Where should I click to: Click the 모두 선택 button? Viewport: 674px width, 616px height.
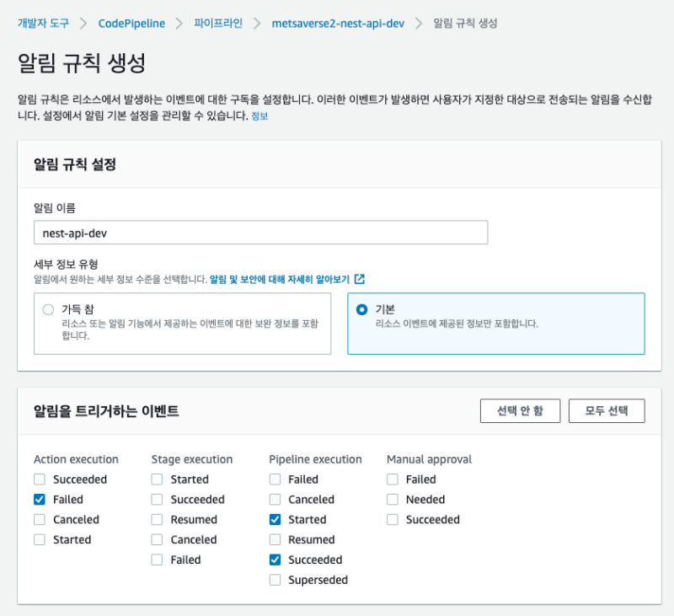pos(607,411)
